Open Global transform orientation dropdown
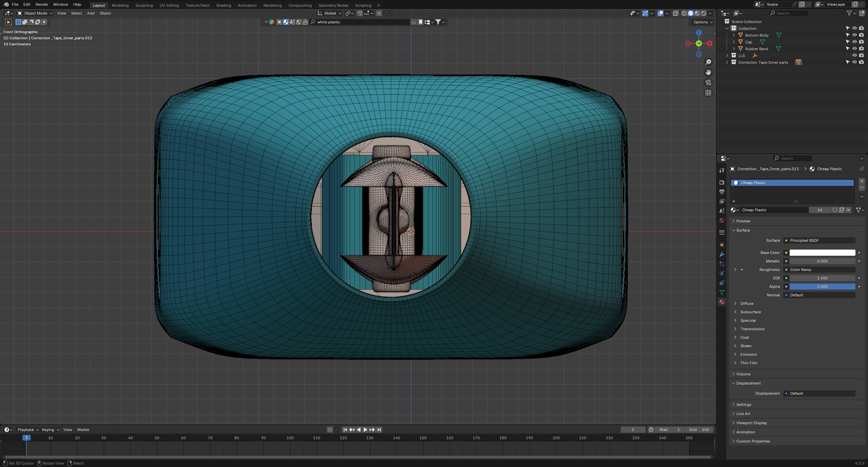The image size is (868, 467). 329,13
